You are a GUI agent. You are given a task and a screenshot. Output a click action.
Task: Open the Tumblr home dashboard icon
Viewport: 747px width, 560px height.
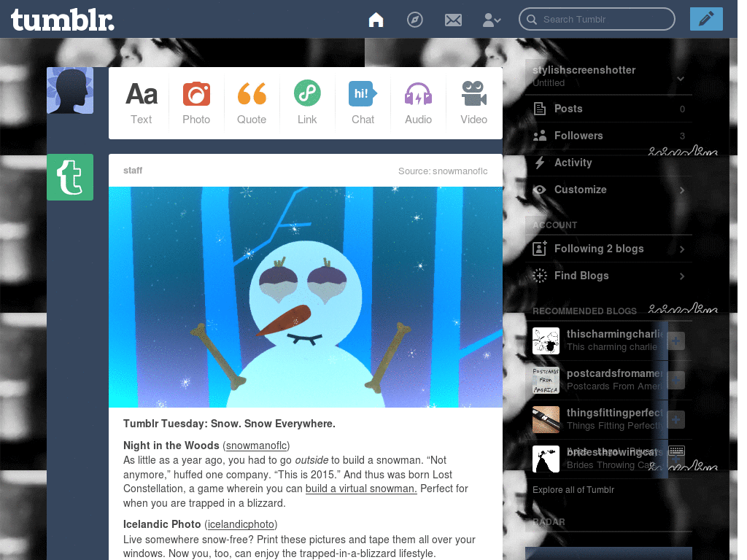pyautogui.click(x=376, y=20)
